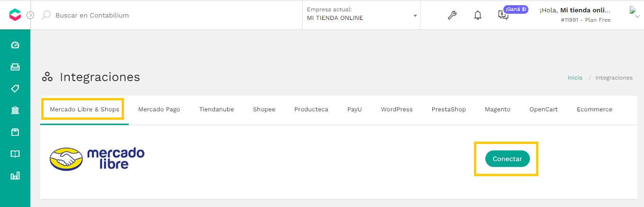Open the bar chart reports icon in sidebar
This screenshot has height=207, width=644.
(15, 176)
